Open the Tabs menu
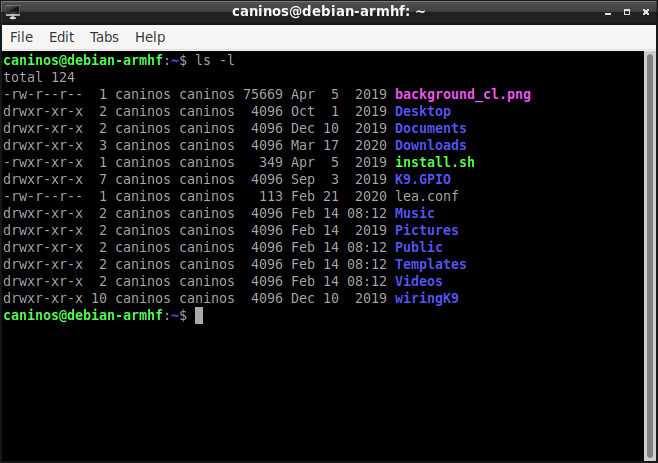The width and height of the screenshot is (658, 463). point(104,37)
